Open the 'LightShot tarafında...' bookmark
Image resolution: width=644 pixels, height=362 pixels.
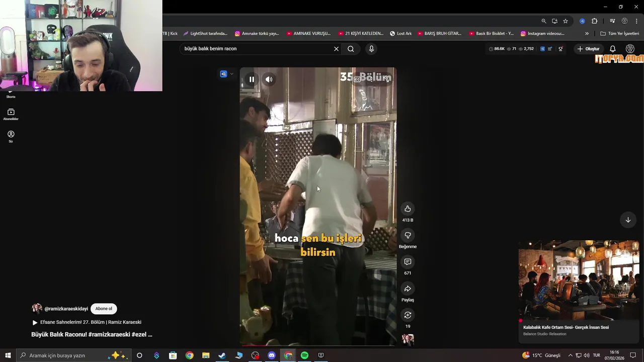pos(205,34)
